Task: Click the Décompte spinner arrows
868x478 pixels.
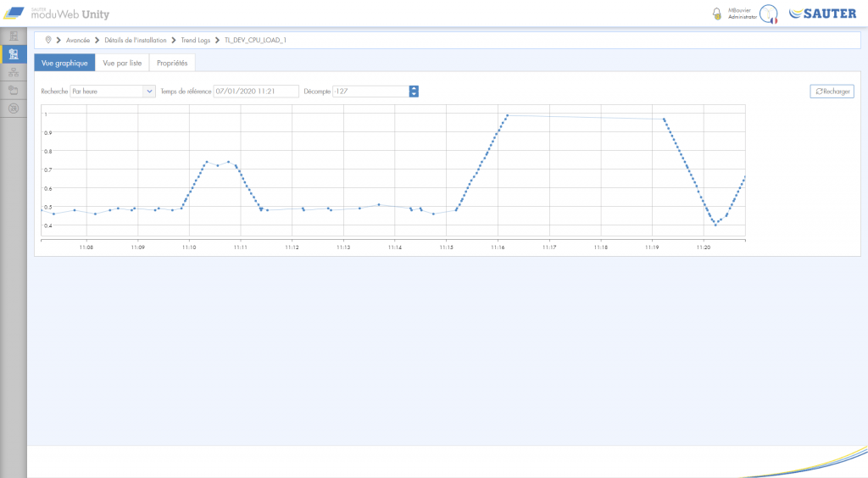Action: [x=414, y=92]
